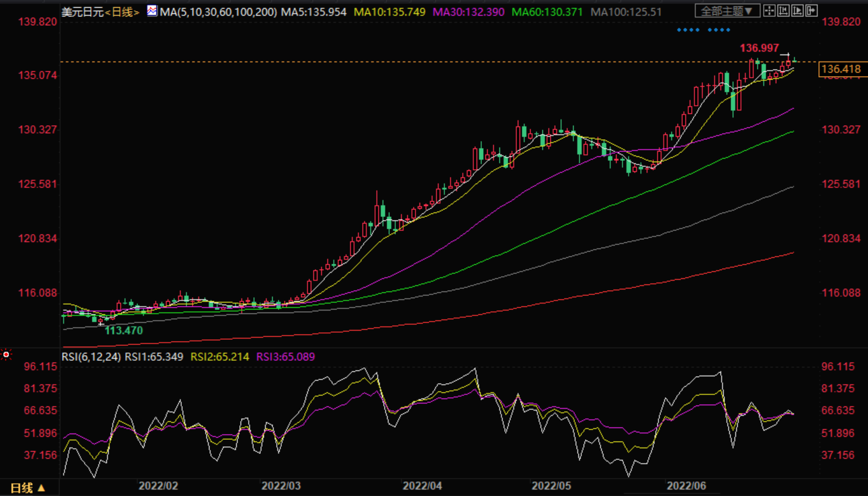Click the RSI2:65.214 legend value
The height and width of the screenshot is (496, 868).
220,357
